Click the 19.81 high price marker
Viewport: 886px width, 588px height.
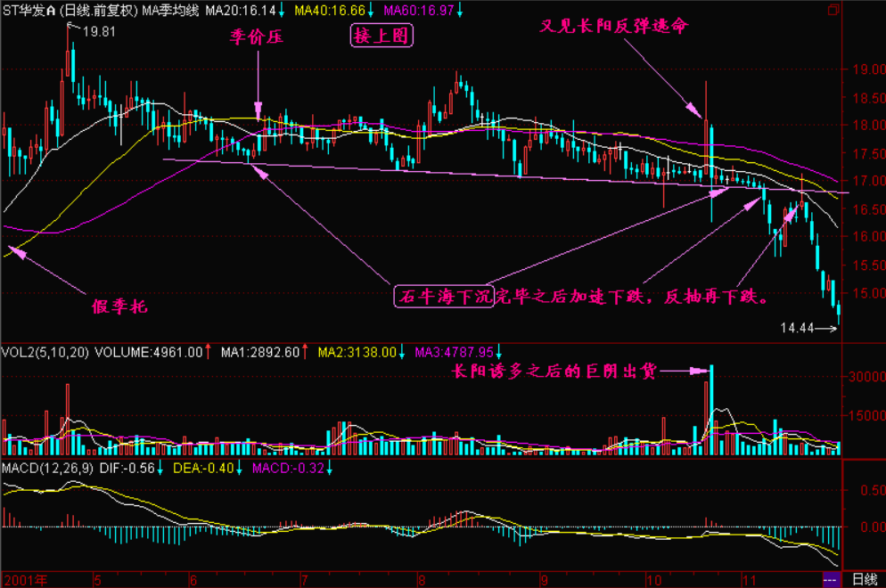(99, 31)
